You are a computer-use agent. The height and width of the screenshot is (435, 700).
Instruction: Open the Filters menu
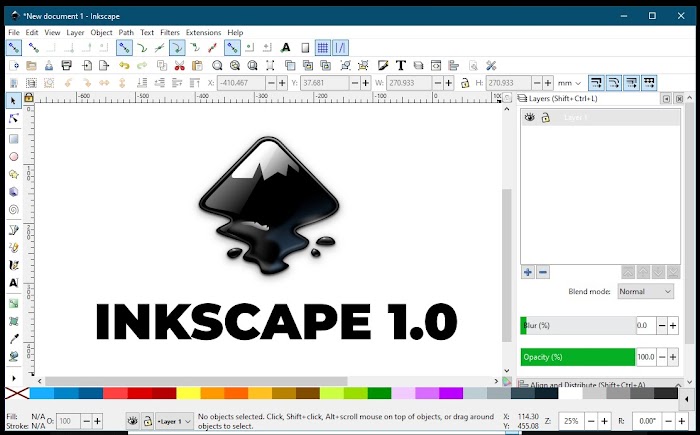pyautogui.click(x=170, y=33)
